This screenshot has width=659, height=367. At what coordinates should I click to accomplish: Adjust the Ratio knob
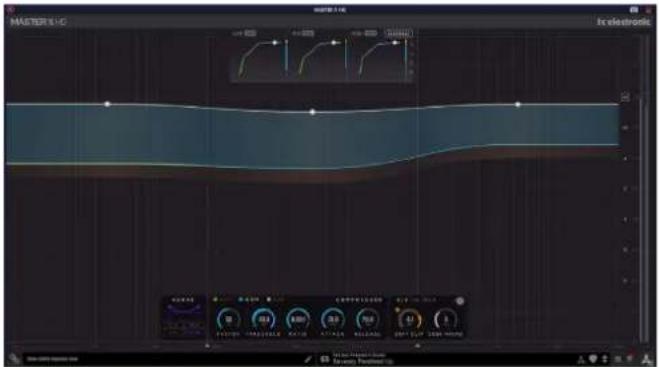pos(298,319)
